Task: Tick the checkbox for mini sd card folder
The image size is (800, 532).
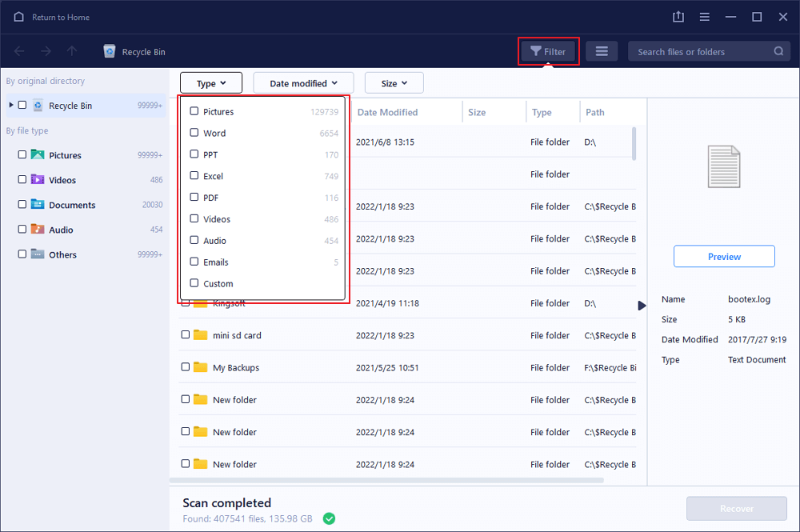Action: [186, 335]
